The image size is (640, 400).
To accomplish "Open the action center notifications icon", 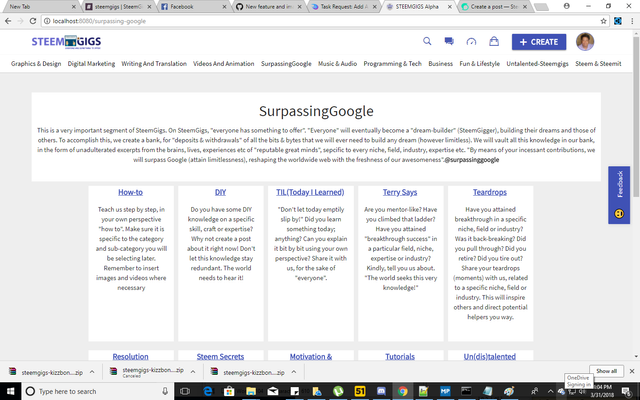I will point(628,391).
